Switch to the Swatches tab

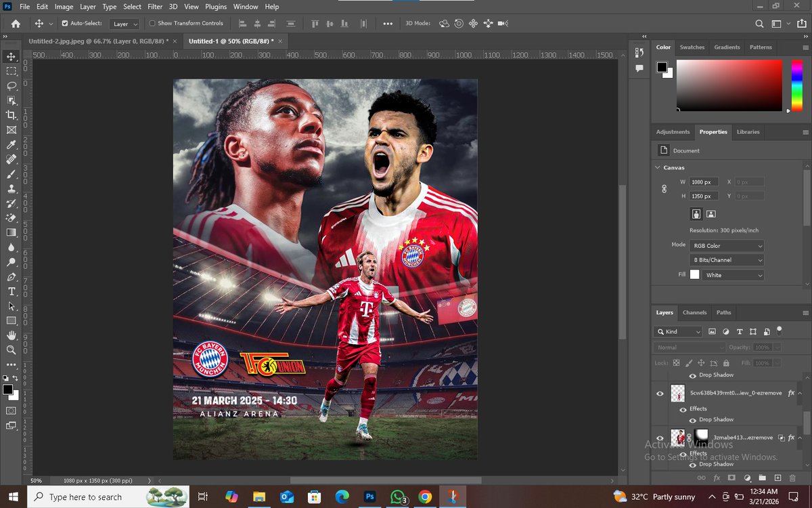click(692, 47)
